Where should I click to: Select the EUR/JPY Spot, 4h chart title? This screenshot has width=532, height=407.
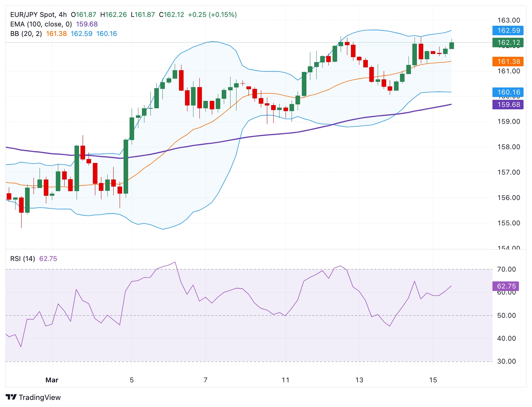tap(38, 15)
